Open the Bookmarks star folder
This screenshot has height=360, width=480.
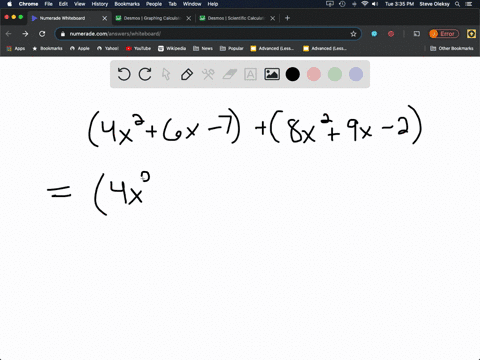pyautogui.click(x=47, y=48)
